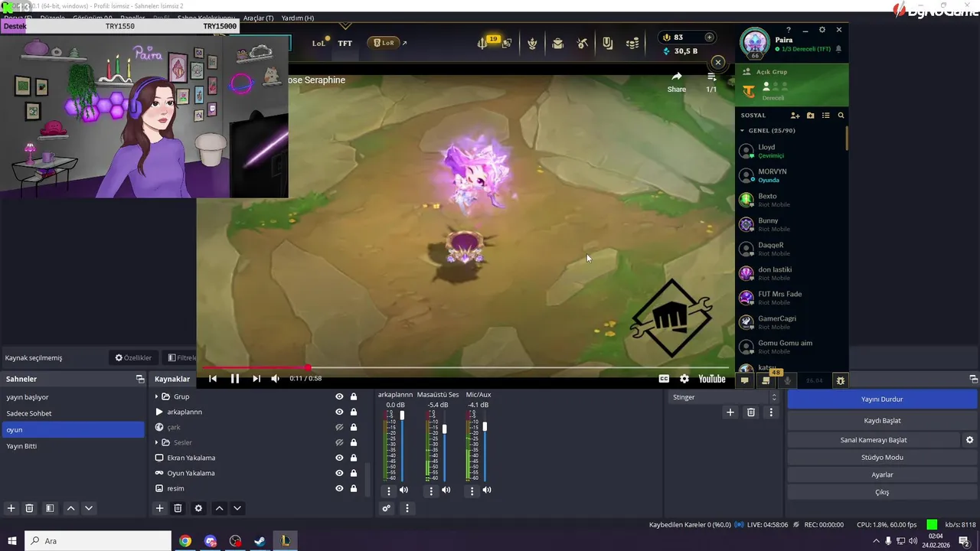Open Yardım (H) menu
Image resolution: width=980 pixels, height=551 pixels.
298,18
